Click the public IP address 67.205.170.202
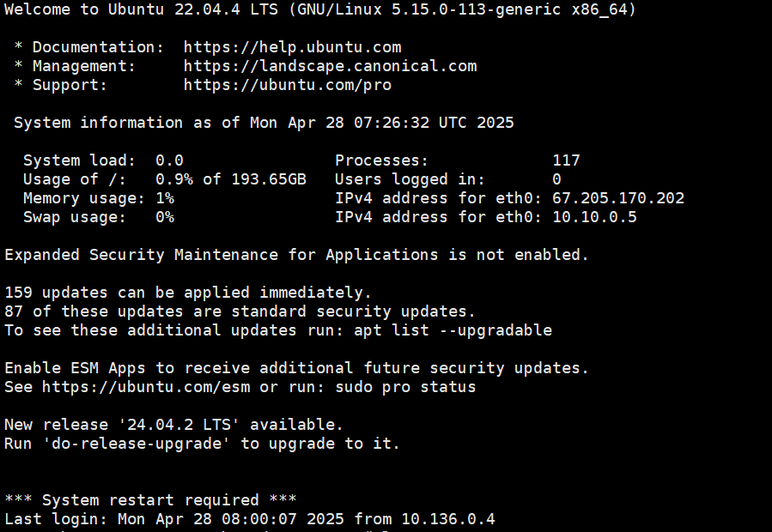772x532 pixels. point(618,198)
